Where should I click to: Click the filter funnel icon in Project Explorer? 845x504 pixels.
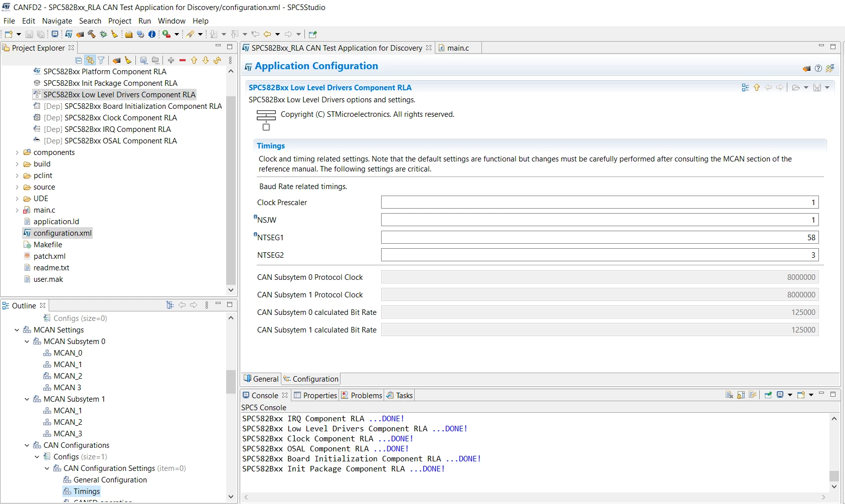[x=101, y=60]
